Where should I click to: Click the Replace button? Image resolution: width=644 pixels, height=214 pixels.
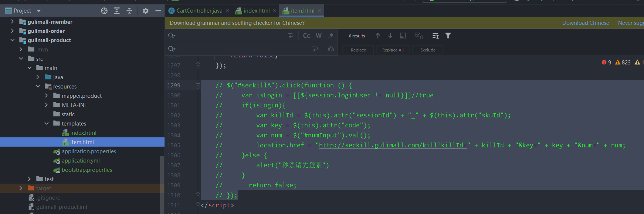point(358,50)
